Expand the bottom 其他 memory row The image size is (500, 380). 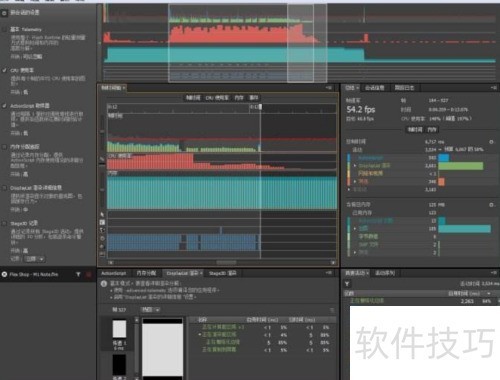coord(355,253)
